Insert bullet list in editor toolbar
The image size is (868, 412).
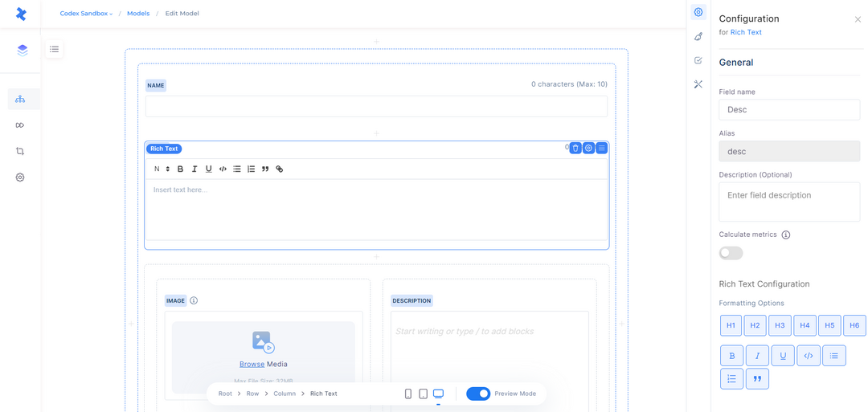[237, 169]
